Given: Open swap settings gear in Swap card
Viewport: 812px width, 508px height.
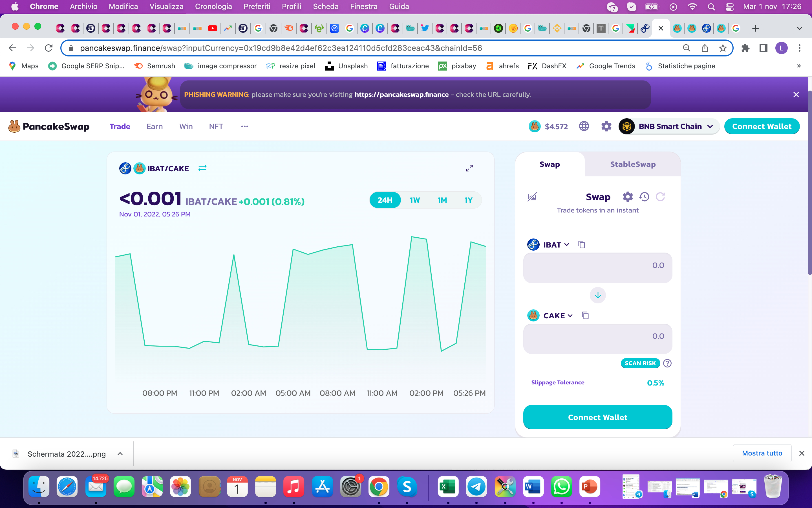Looking at the screenshot, I should pos(627,197).
